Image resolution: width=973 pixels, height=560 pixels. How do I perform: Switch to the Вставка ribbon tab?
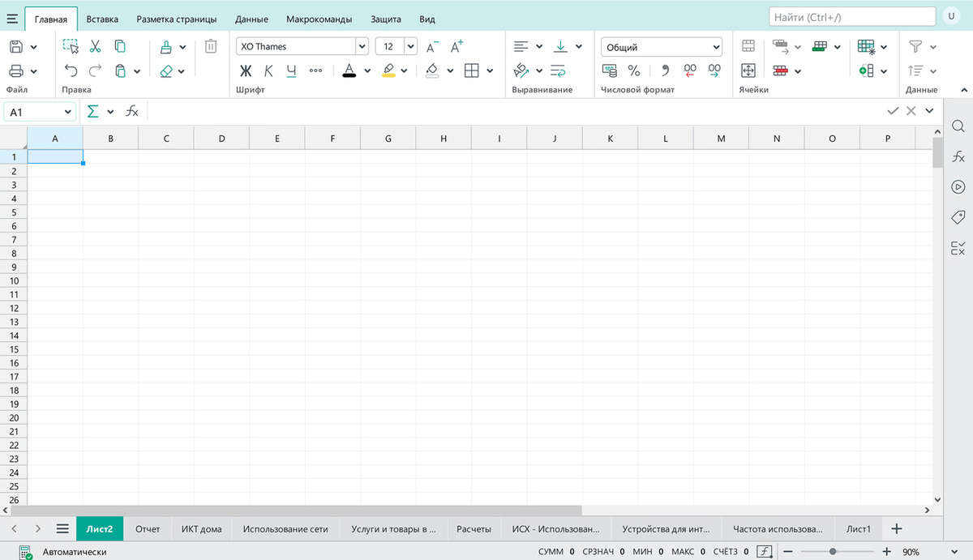(x=102, y=19)
